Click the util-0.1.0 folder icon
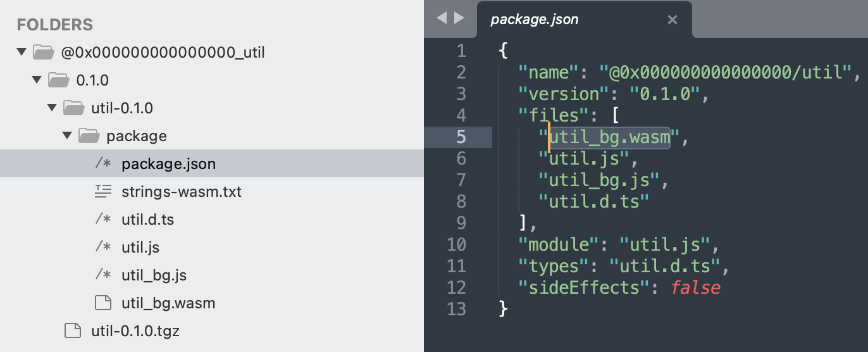 (x=73, y=108)
